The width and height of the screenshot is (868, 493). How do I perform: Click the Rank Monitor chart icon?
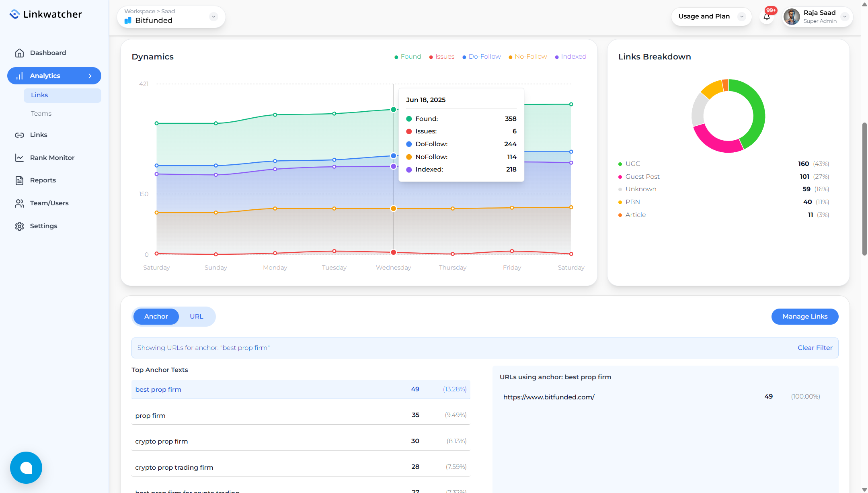(x=19, y=158)
